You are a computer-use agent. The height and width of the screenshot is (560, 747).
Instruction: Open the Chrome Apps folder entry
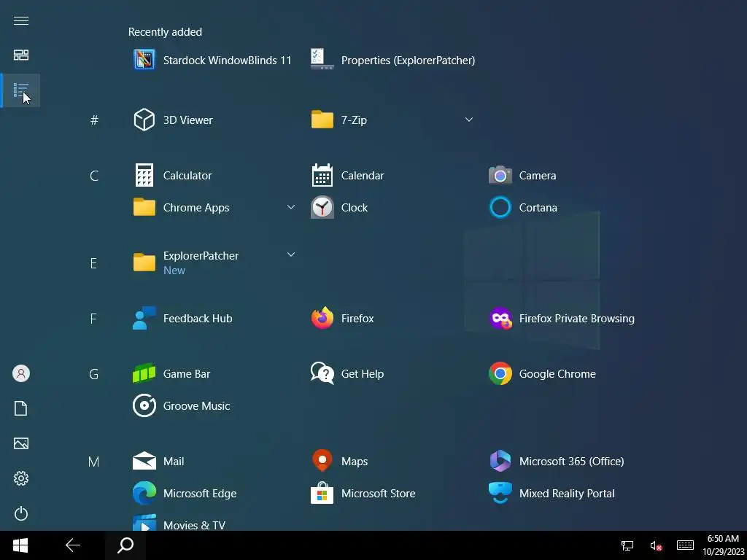[x=214, y=208]
